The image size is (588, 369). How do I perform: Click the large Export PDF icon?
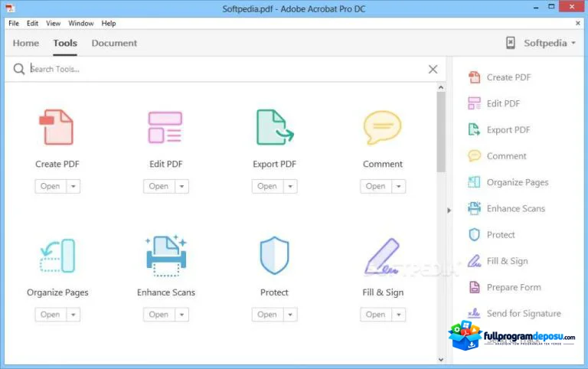coord(275,127)
